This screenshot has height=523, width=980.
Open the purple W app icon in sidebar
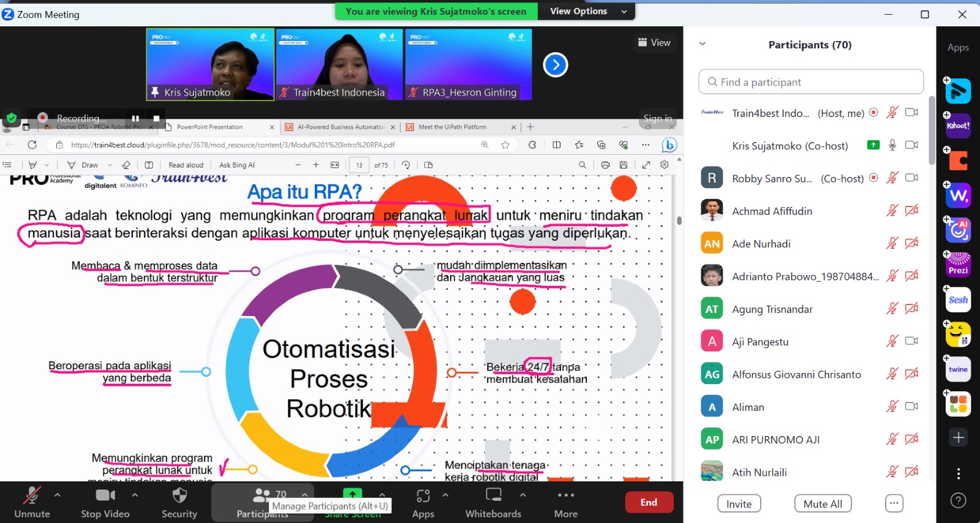point(958,195)
